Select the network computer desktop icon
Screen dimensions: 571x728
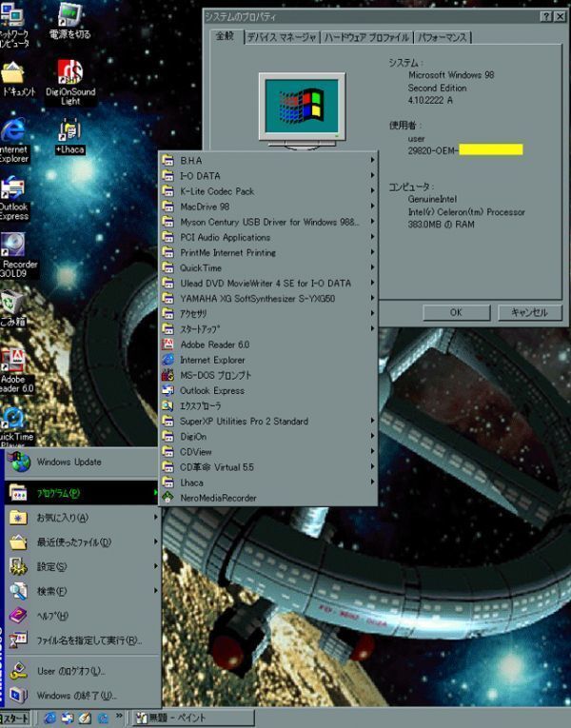[x=15, y=24]
